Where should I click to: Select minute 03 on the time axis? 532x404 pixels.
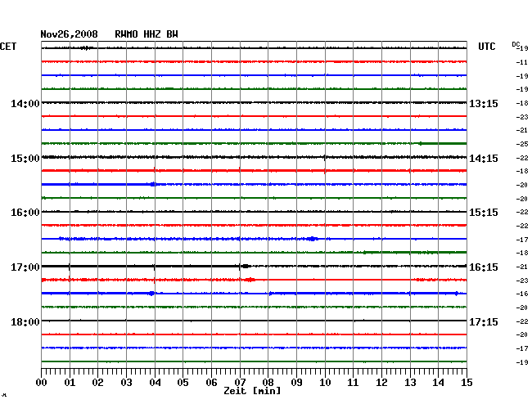pos(126,383)
